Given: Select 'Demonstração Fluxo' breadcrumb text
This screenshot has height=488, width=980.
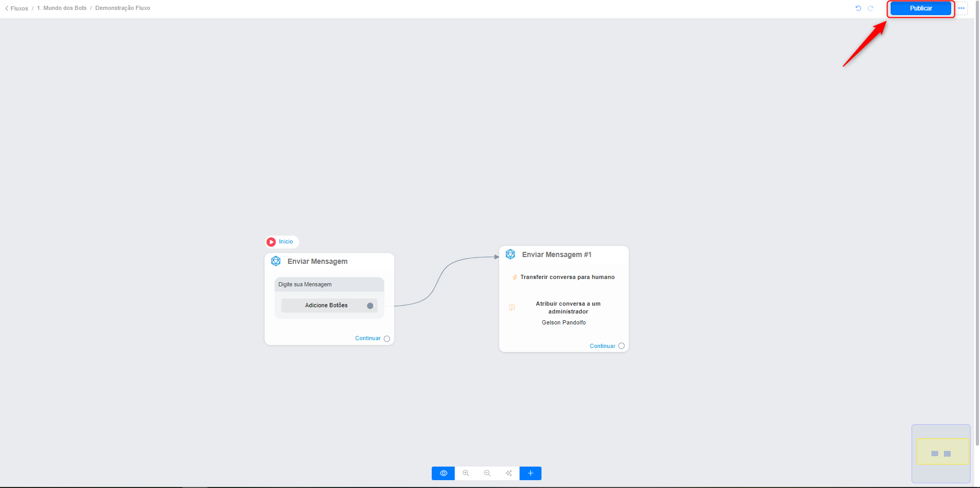Looking at the screenshot, I should tap(123, 8).
